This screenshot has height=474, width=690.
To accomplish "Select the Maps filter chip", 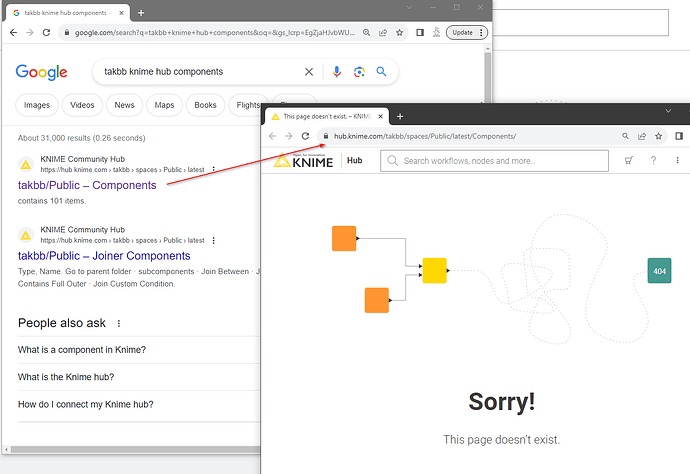I will [164, 105].
